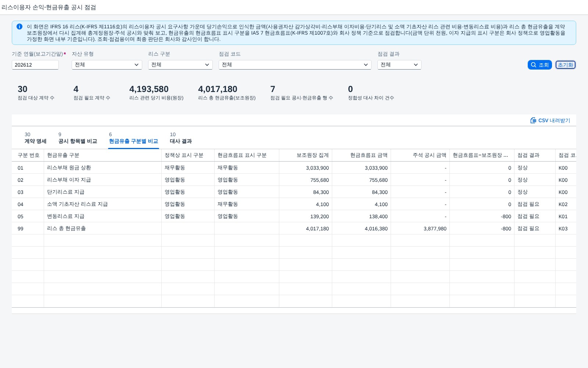Open the 대사 결과 tab

click(x=180, y=138)
